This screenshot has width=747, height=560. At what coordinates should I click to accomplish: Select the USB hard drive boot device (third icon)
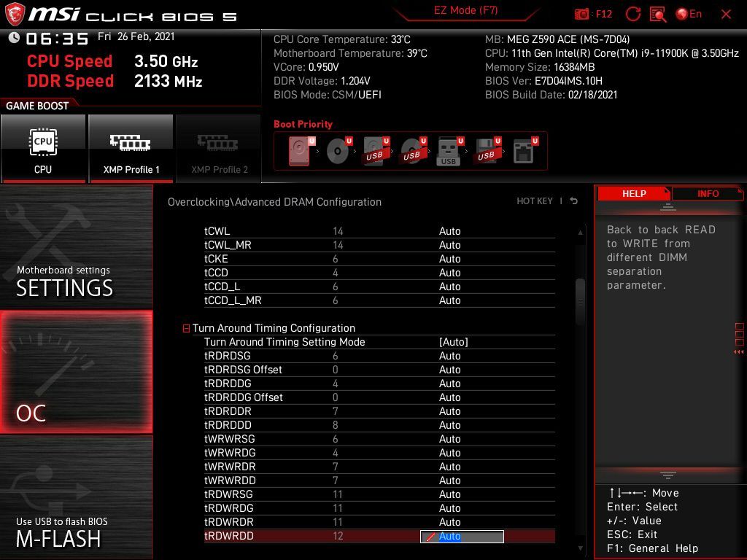coord(376,151)
